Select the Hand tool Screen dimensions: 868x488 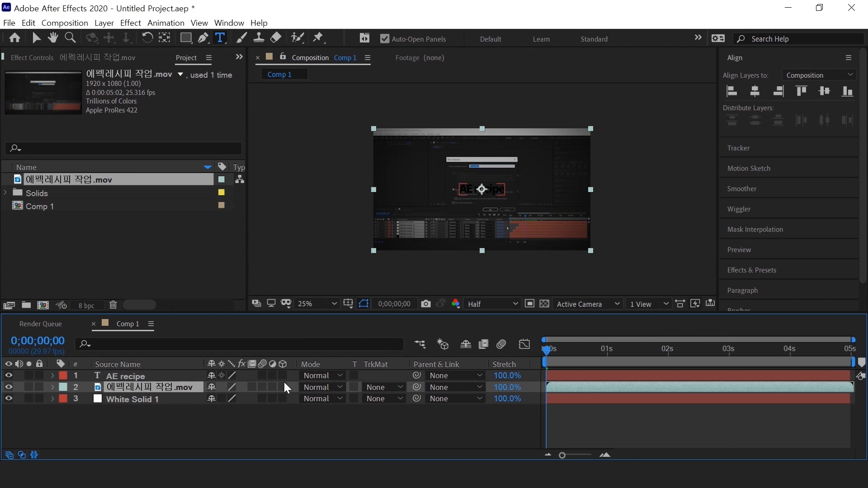tap(53, 38)
